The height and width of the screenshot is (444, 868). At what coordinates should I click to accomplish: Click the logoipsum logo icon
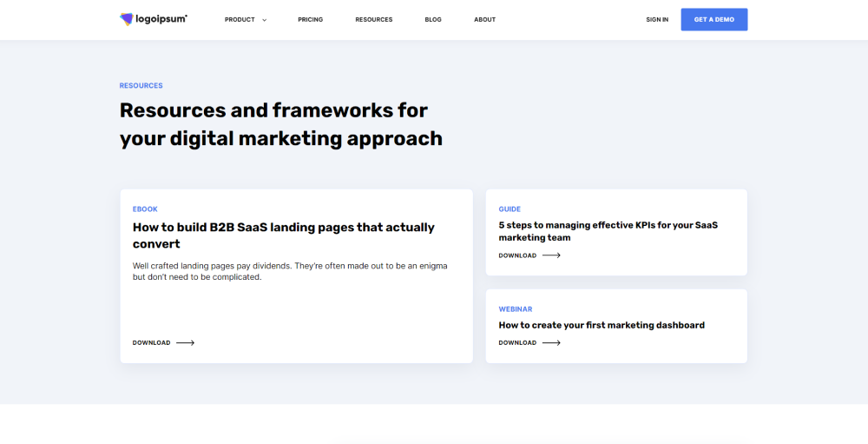pos(127,19)
